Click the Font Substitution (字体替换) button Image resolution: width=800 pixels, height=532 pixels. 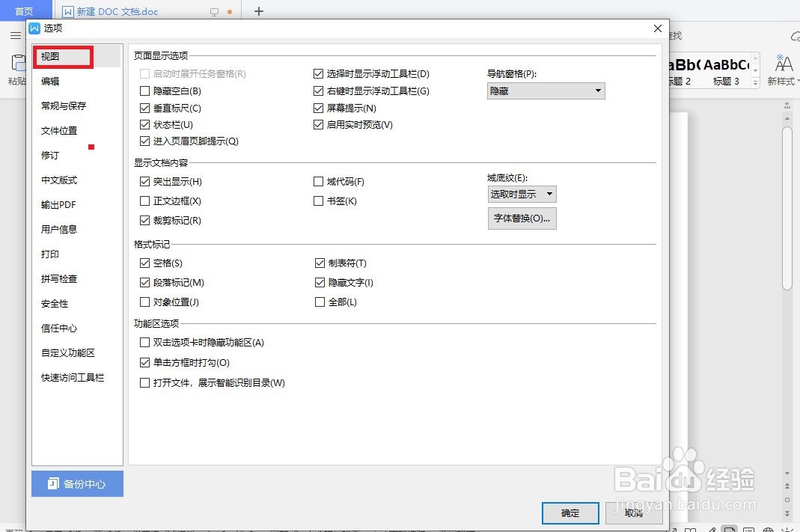click(x=522, y=218)
